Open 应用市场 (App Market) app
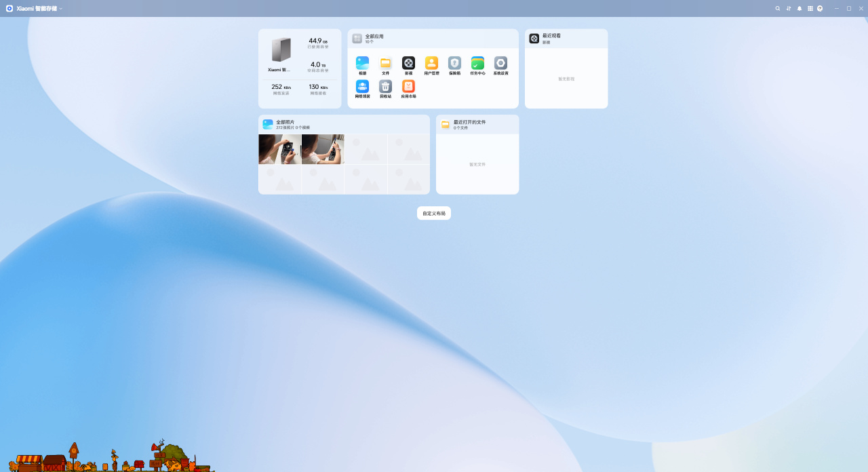This screenshot has width=868, height=472. pyautogui.click(x=408, y=86)
